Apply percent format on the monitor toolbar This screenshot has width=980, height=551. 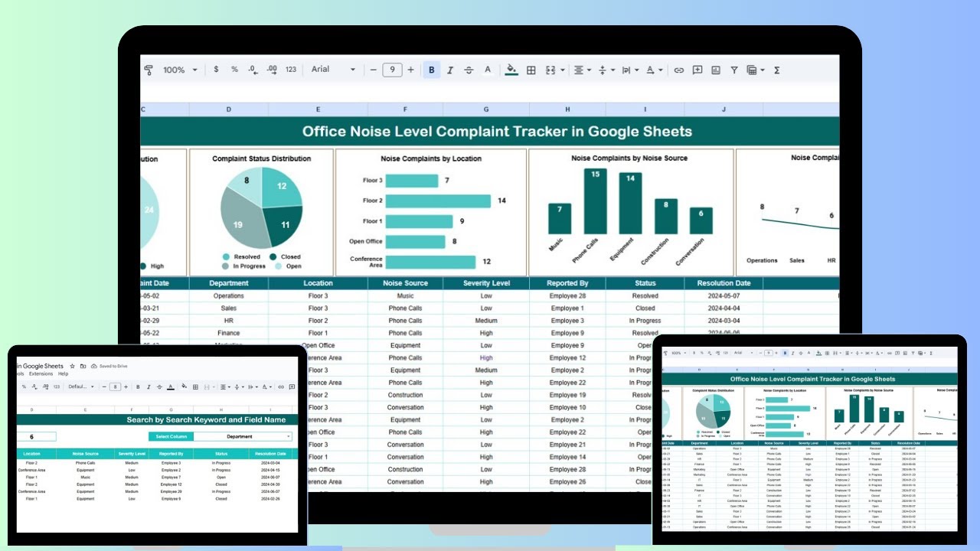[x=234, y=70]
